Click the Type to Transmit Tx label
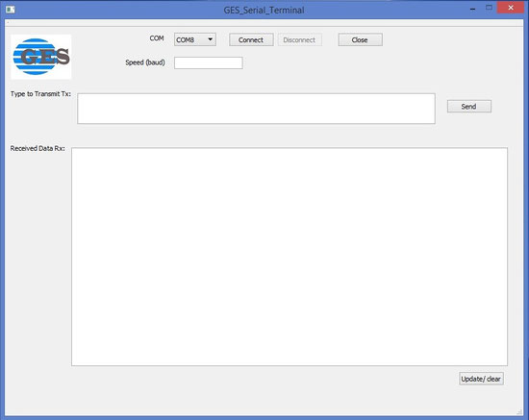This screenshot has height=420, width=529. click(x=40, y=94)
